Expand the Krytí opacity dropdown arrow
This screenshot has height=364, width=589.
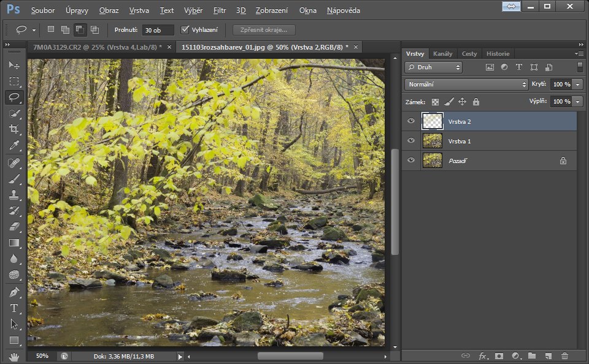[578, 84]
